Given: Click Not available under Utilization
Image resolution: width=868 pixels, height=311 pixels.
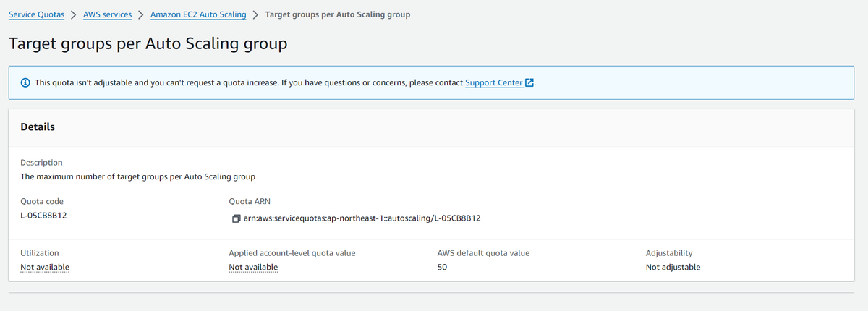Looking at the screenshot, I should (45, 267).
